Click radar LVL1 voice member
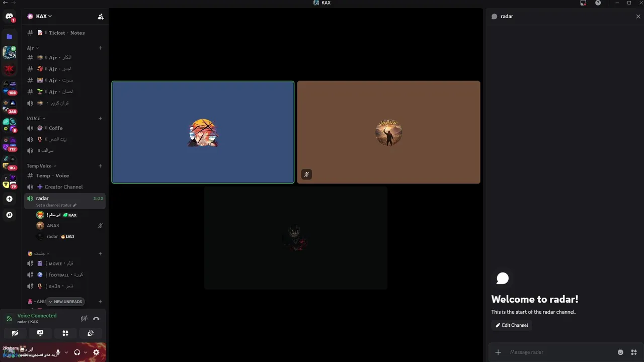Viewport: 644px width, 362px height. [69, 236]
